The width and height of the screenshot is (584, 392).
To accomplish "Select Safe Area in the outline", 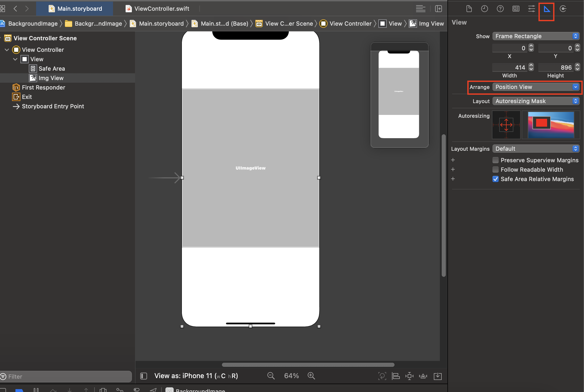I will [52, 69].
